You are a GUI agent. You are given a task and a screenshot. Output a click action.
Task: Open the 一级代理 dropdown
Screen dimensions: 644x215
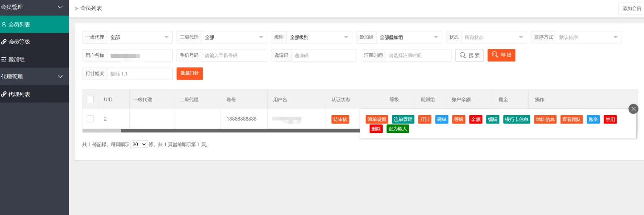tap(139, 37)
